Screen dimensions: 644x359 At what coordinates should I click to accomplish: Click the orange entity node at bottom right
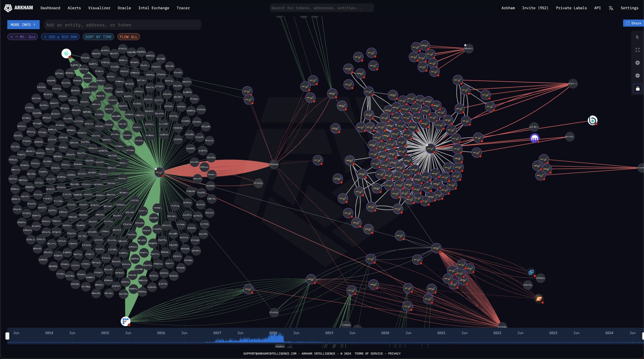tap(539, 299)
